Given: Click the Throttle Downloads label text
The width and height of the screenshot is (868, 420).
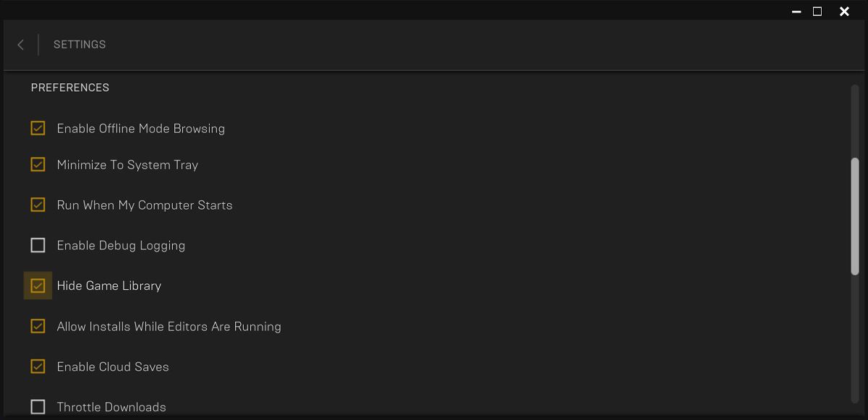Looking at the screenshot, I should pos(111,407).
